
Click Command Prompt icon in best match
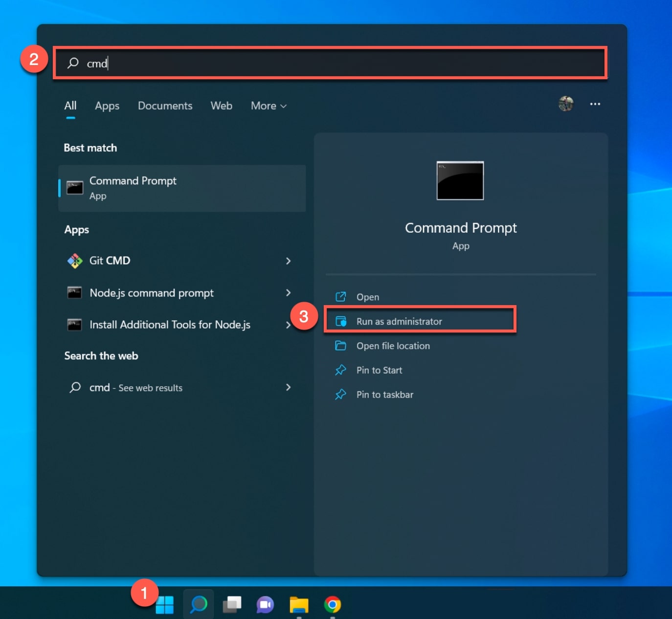[75, 188]
